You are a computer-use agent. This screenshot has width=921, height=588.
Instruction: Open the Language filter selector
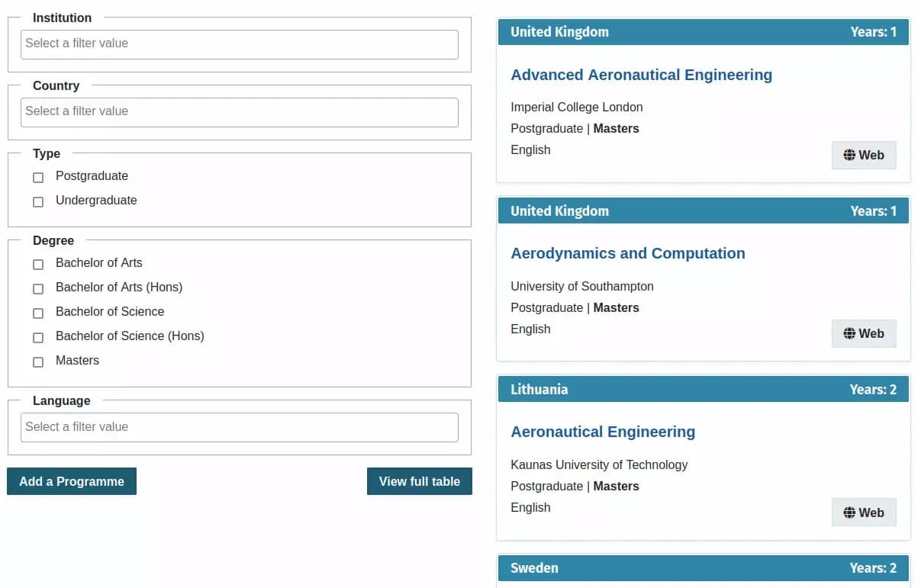pos(239,427)
